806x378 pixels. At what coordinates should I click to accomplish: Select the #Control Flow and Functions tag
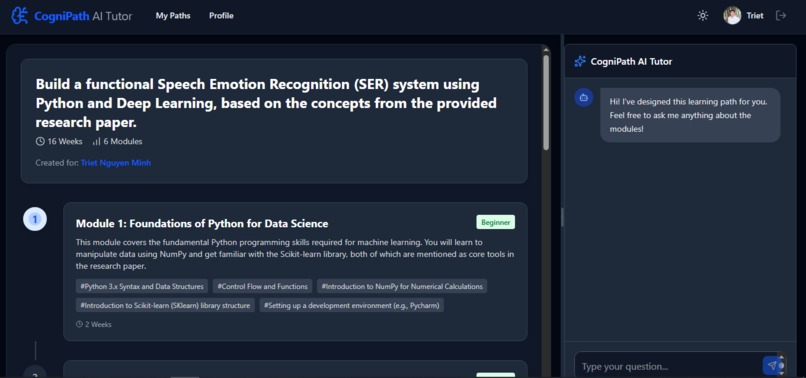[262, 286]
